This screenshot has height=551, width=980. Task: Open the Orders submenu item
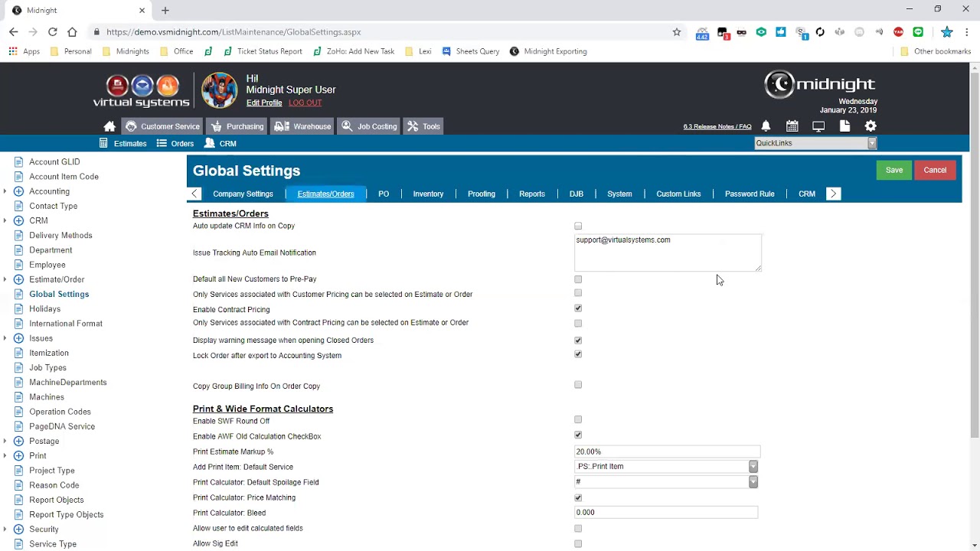(175, 143)
